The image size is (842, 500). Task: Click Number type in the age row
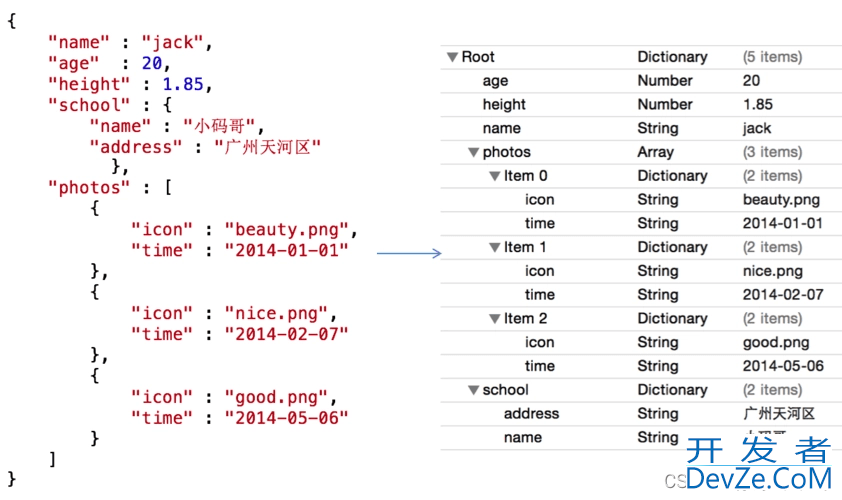point(665,81)
